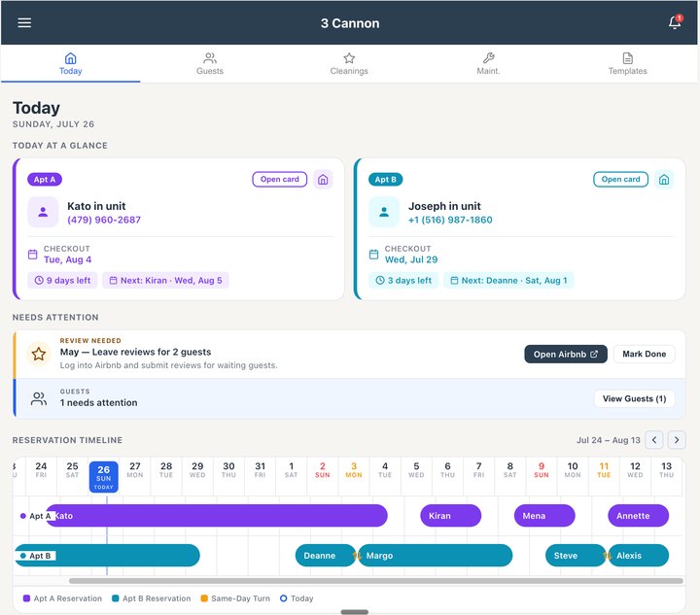Click the Apt A home icon button
This screenshot has height=615, width=700.
[323, 180]
